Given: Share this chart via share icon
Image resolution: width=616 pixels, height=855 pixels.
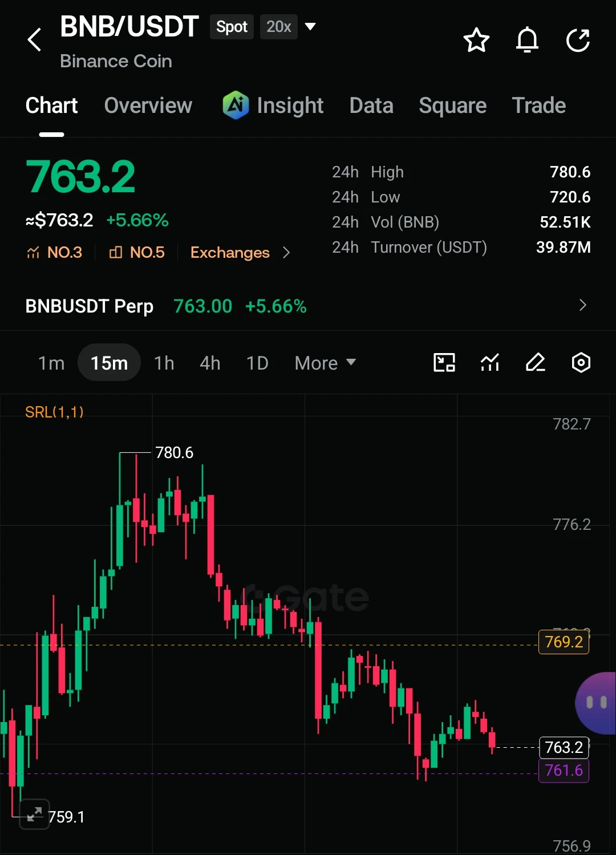Looking at the screenshot, I should [x=578, y=40].
